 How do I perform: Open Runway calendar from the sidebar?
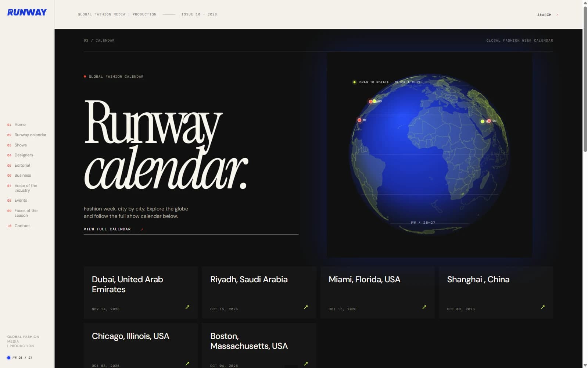coord(31,135)
